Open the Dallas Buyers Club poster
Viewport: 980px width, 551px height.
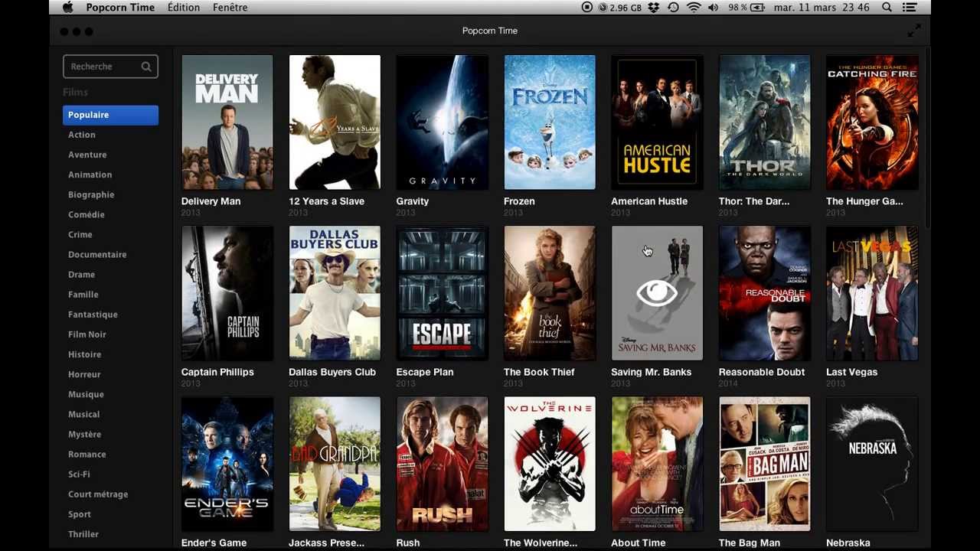click(335, 293)
